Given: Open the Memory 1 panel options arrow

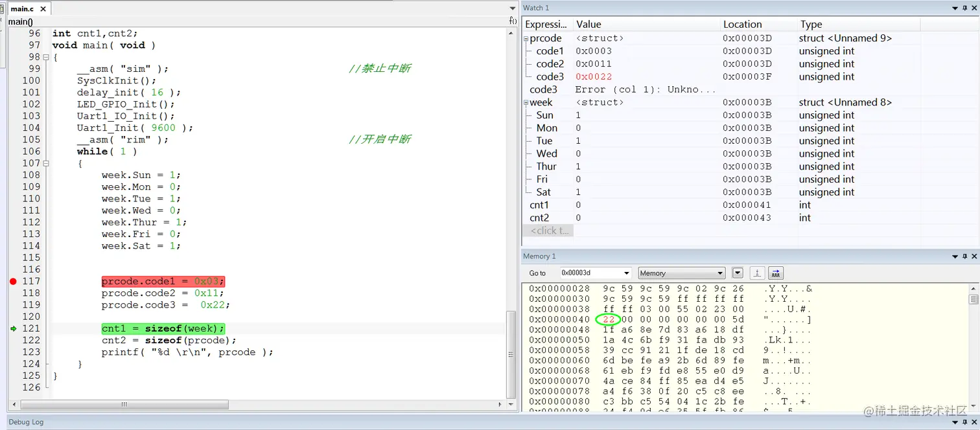Looking at the screenshot, I should click(x=954, y=256).
